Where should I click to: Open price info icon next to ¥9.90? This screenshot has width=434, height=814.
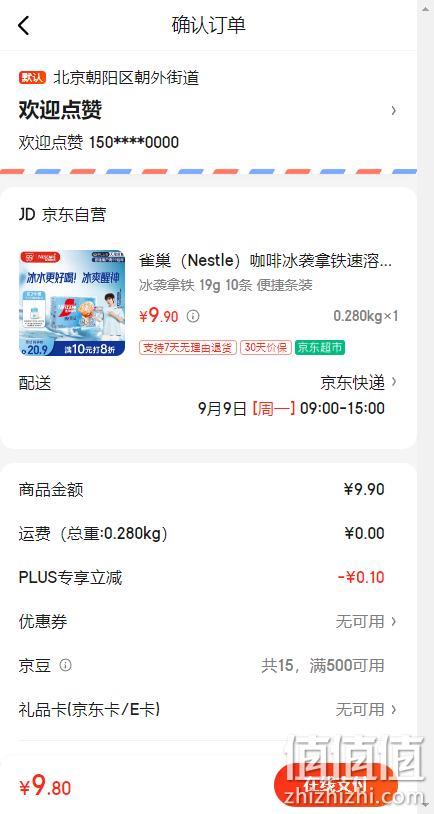pyautogui.click(x=193, y=316)
